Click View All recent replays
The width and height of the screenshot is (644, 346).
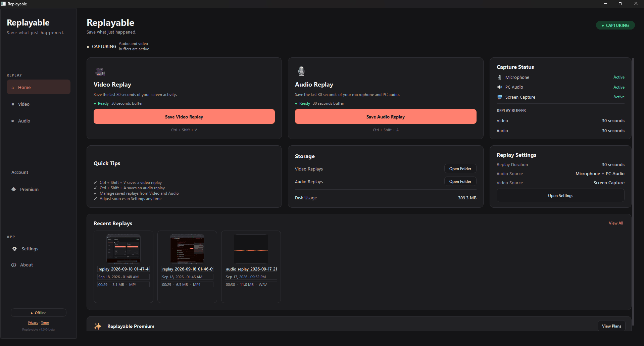(x=616, y=223)
